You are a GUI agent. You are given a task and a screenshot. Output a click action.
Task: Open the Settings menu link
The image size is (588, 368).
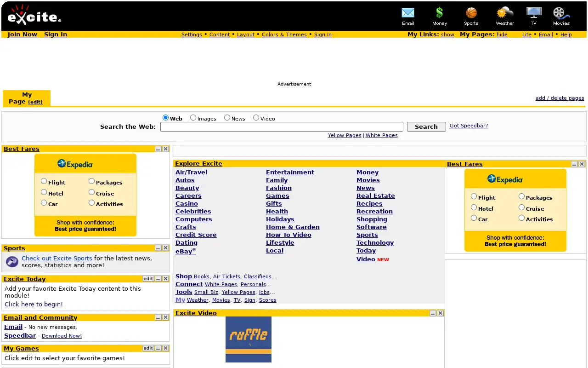click(192, 34)
